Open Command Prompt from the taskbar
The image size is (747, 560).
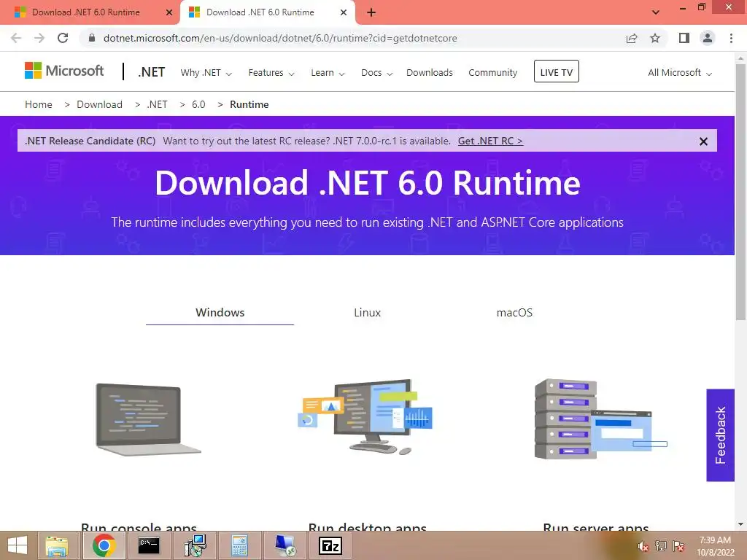coord(149,545)
